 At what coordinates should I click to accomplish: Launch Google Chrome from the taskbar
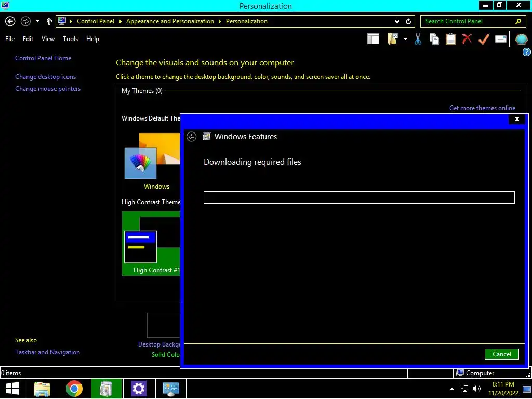tap(74, 389)
